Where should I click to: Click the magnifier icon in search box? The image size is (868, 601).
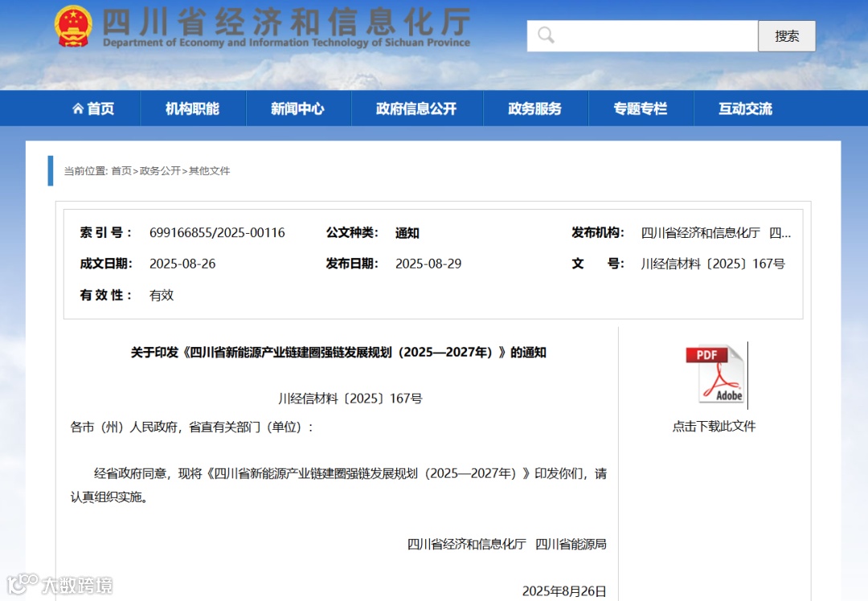pyautogui.click(x=546, y=35)
